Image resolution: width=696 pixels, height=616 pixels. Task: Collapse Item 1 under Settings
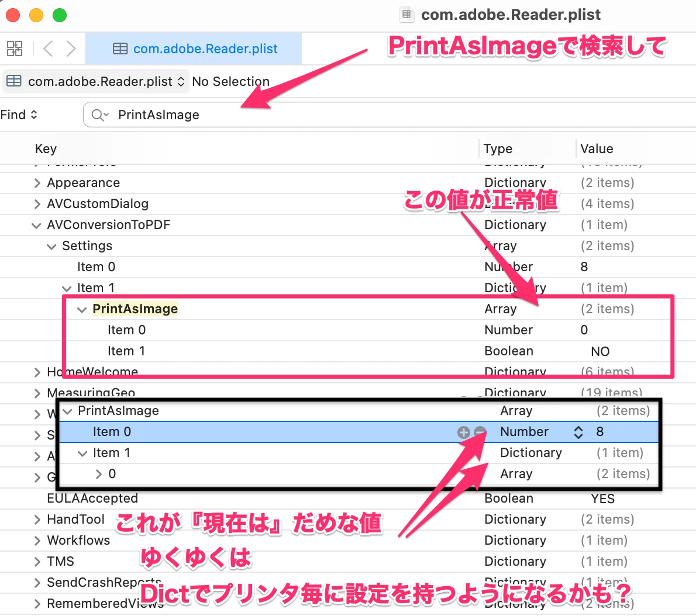point(67,288)
